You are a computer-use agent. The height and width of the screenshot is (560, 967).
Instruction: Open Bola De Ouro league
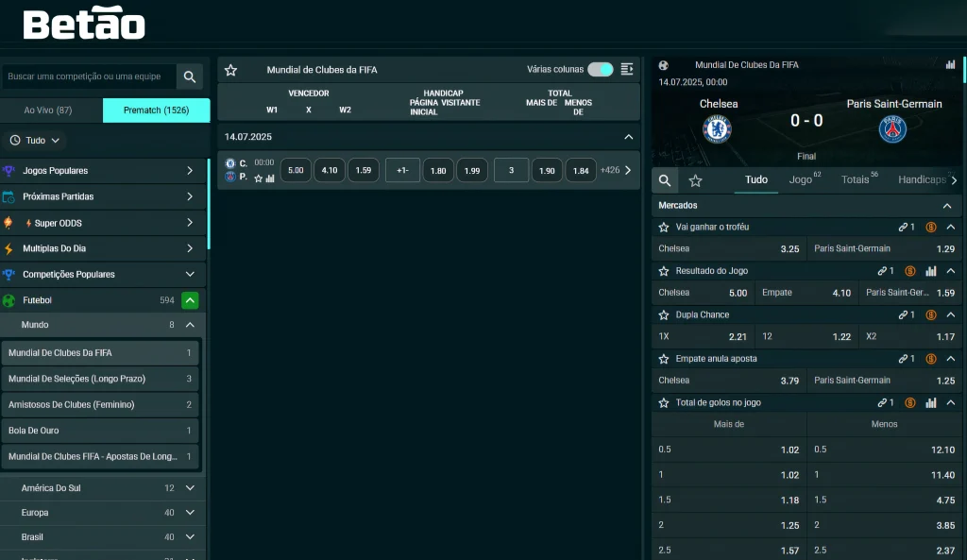point(99,431)
